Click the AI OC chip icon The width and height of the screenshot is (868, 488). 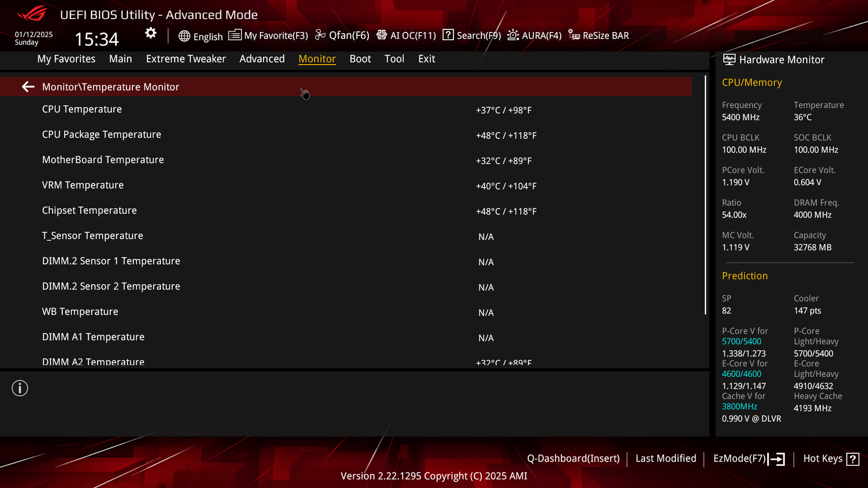click(x=382, y=35)
